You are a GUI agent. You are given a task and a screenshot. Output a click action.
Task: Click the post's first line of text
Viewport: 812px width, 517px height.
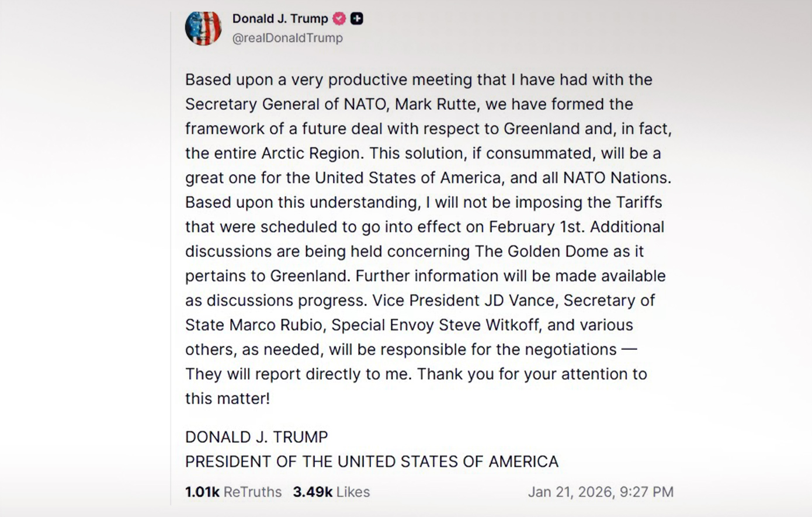tap(418, 79)
